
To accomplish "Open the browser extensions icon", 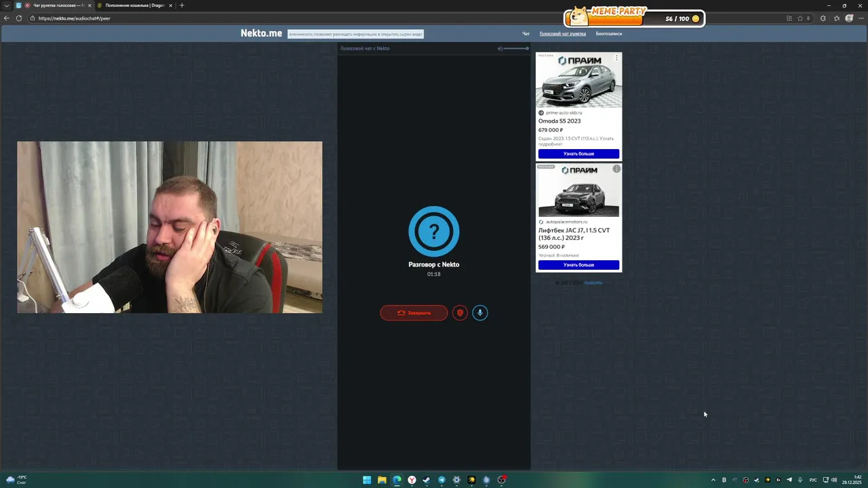I will (823, 18).
